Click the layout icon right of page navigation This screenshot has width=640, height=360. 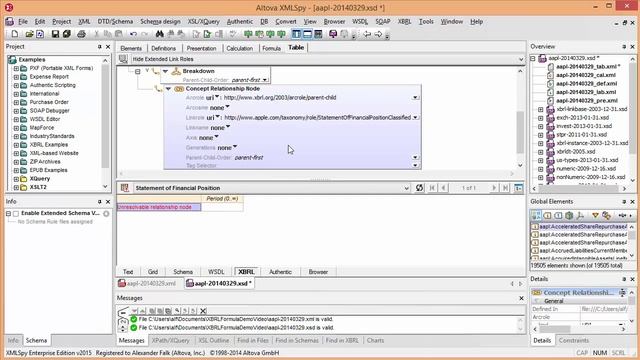[518, 188]
